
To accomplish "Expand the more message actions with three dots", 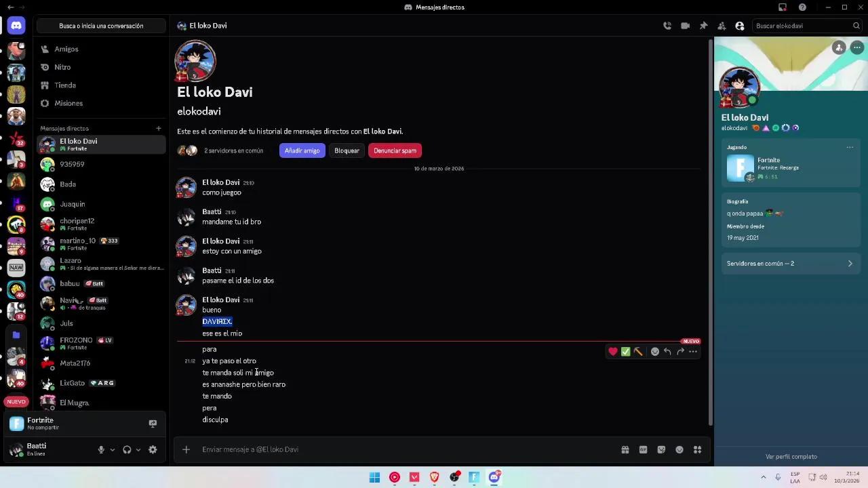I will 692,351.
